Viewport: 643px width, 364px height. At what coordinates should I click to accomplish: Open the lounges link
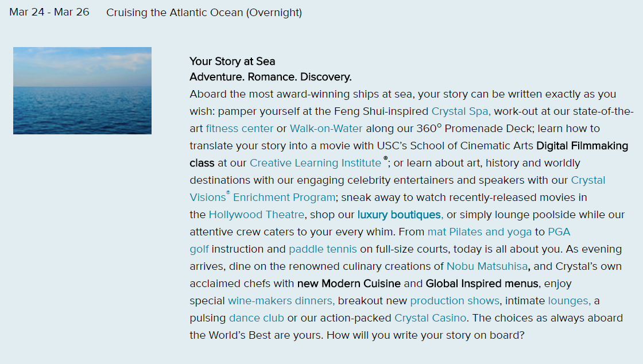pos(569,301)
